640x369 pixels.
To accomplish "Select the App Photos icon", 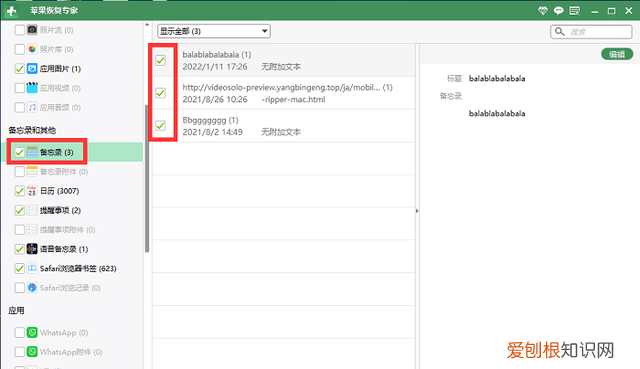I will 32,69.
